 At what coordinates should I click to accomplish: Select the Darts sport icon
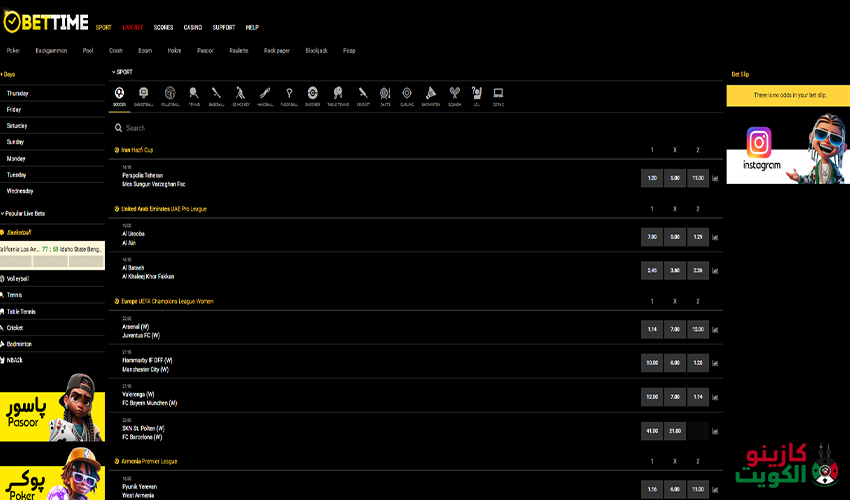[386, 95]
